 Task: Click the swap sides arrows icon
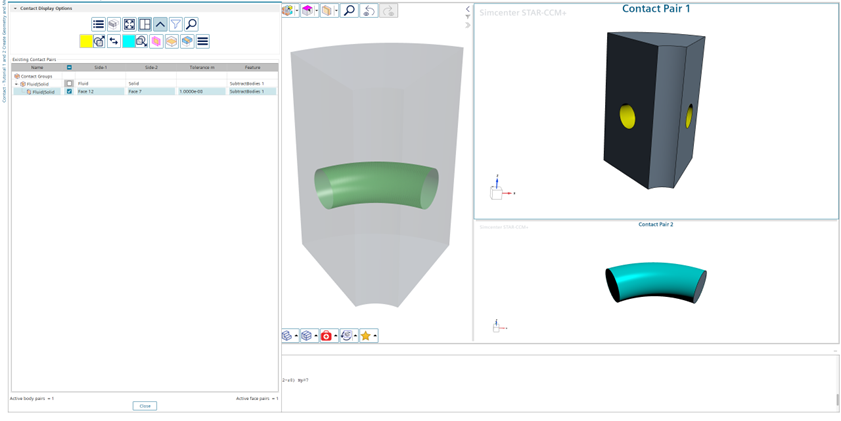pyautogui.click(x=114, y=41)
